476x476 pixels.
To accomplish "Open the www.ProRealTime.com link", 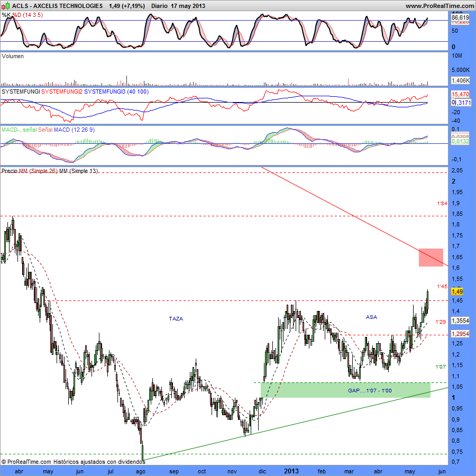I will point(440,6).
